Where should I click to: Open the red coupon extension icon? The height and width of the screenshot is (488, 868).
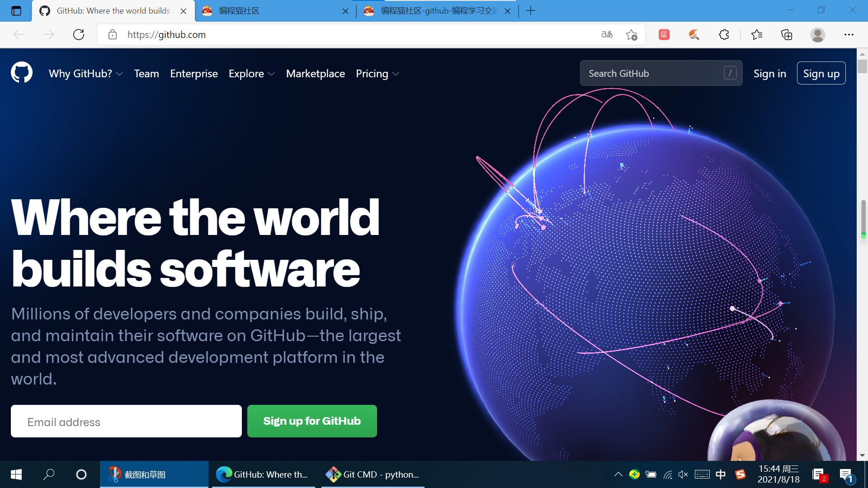coord(664,35)
